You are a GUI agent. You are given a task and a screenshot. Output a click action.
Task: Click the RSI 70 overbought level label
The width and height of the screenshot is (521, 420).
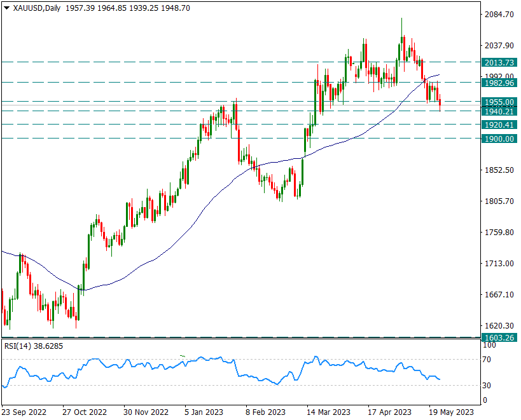tap(487, 360)
